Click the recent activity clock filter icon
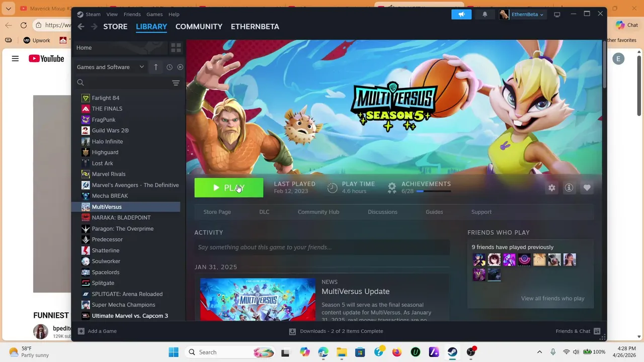The width and height of the screenshot is (644, 362). click(170, 67)
